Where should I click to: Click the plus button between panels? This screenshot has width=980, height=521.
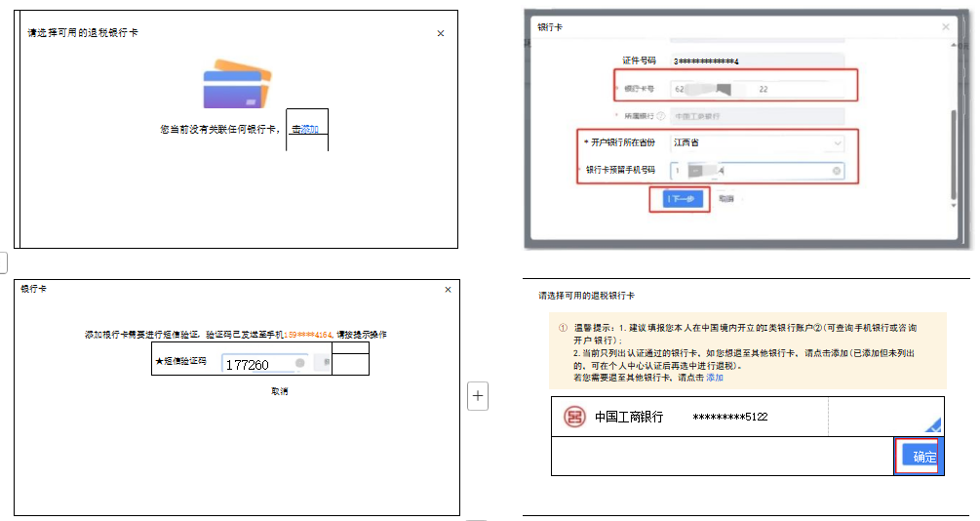[478, 396]
